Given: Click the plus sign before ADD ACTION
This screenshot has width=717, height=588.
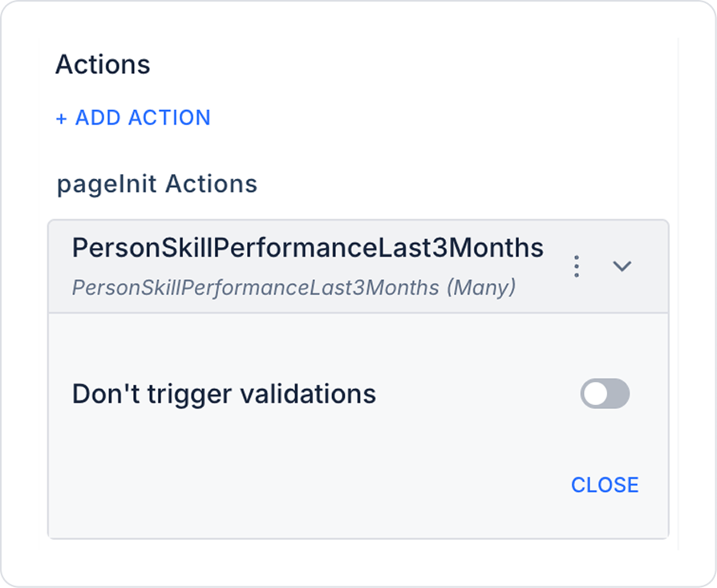Looking at the screenshot, I should 62,119.
